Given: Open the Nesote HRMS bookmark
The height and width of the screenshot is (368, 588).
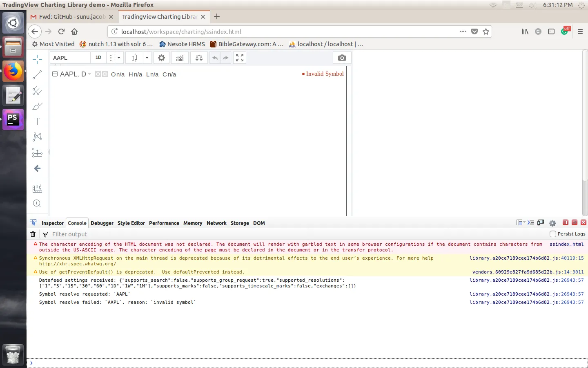Looking at the screenshot, I should click(182, 44).
